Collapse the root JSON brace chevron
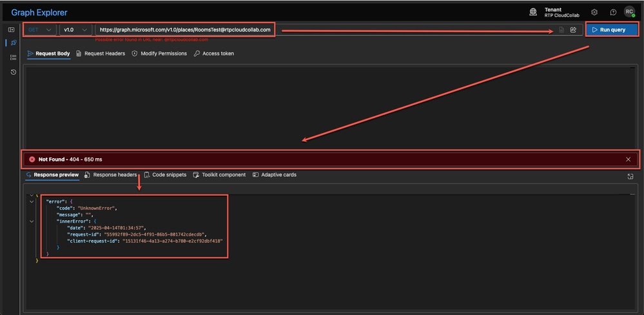Image resolution: width=644 pixels, height=315 pixels. pos(32,195)
